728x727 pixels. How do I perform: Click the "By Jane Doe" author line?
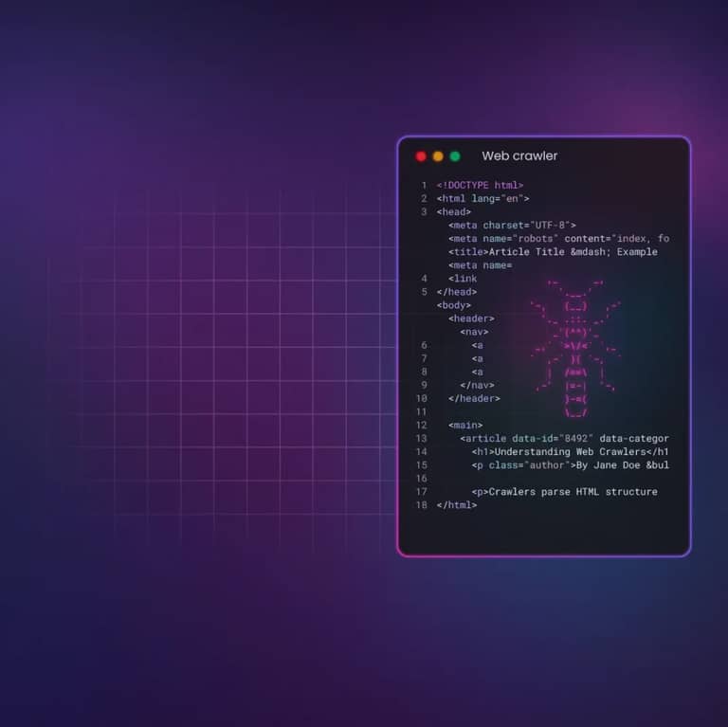coord(570,465)
